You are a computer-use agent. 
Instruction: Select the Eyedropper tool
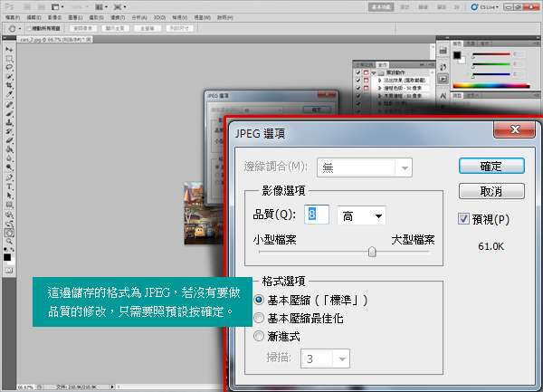[9, 94]
